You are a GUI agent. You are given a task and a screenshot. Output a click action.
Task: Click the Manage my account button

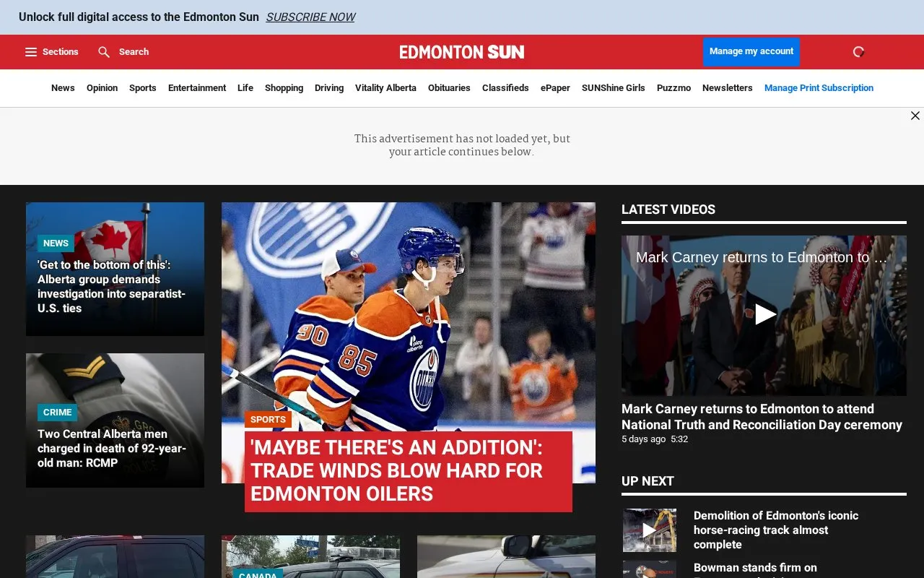click(x=751, y=52)
